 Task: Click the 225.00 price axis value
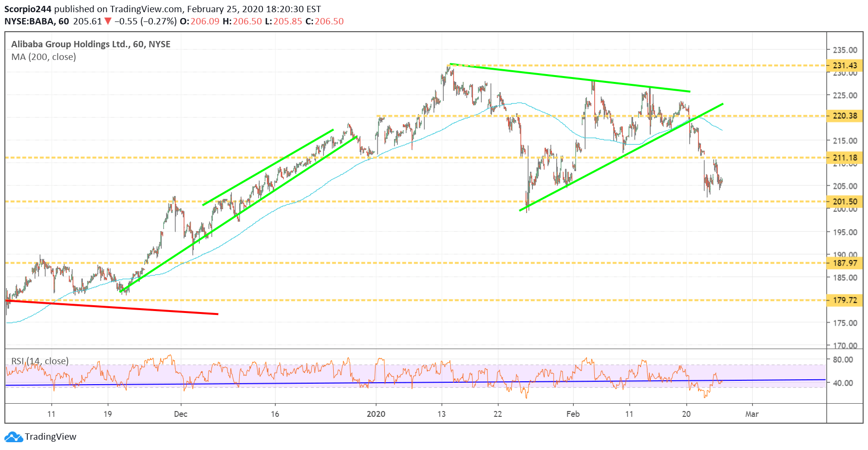(x=845, y=95)
